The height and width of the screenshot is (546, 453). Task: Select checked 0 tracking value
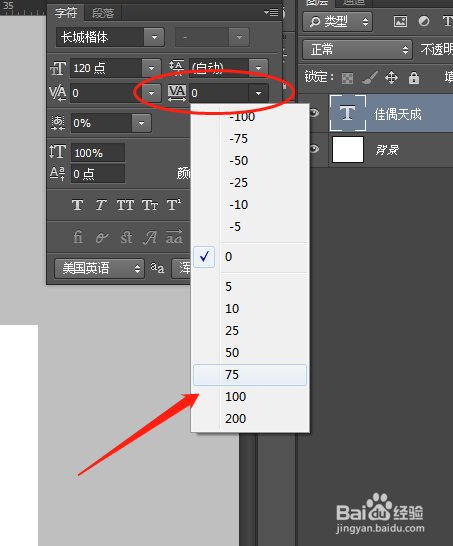coord(250,257)
